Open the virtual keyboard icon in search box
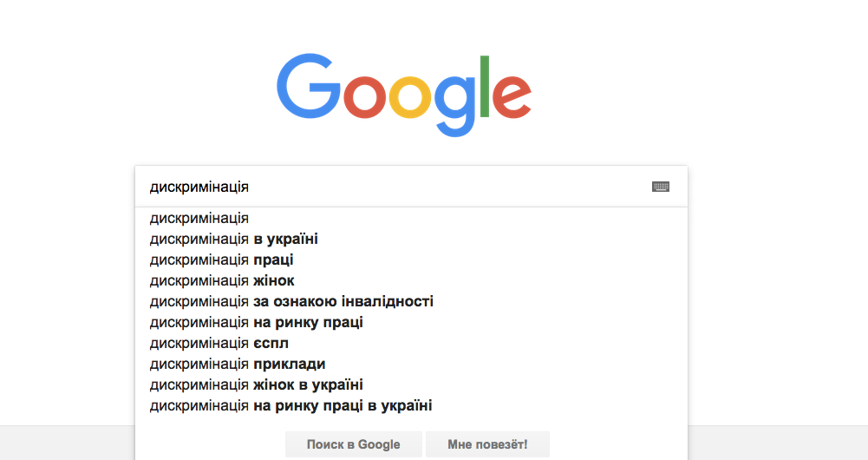This screenshot has width=868, height=460. (x=661, y=187)
